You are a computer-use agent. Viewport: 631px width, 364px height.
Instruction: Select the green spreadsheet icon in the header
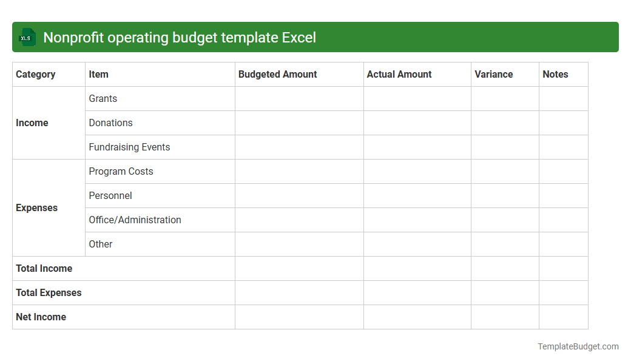tap(27, 37)
